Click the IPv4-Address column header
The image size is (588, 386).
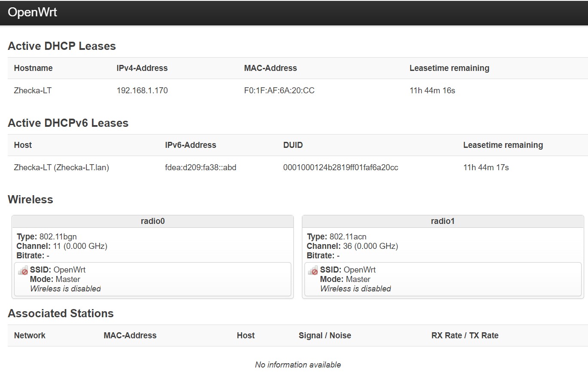pos(142,68)
